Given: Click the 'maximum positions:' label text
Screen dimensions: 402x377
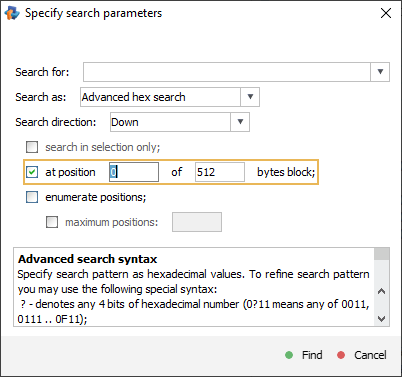Looking at the screenshot, I should [x=112, y=222].
